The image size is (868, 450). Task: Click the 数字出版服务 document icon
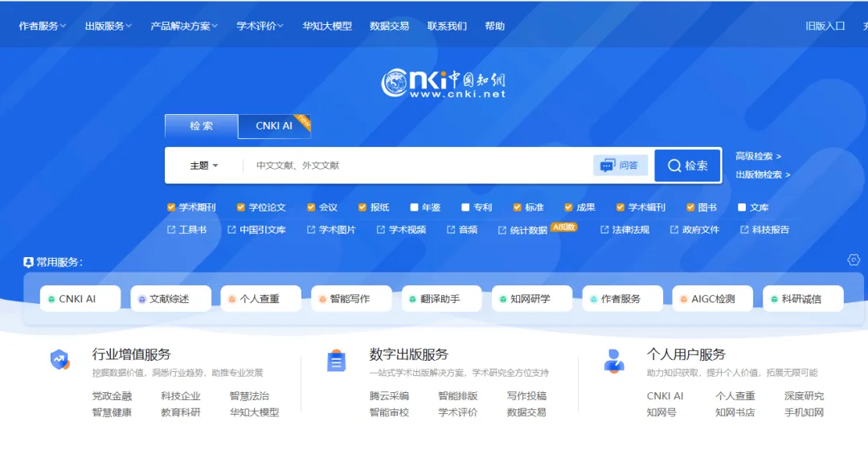point(336,361)
